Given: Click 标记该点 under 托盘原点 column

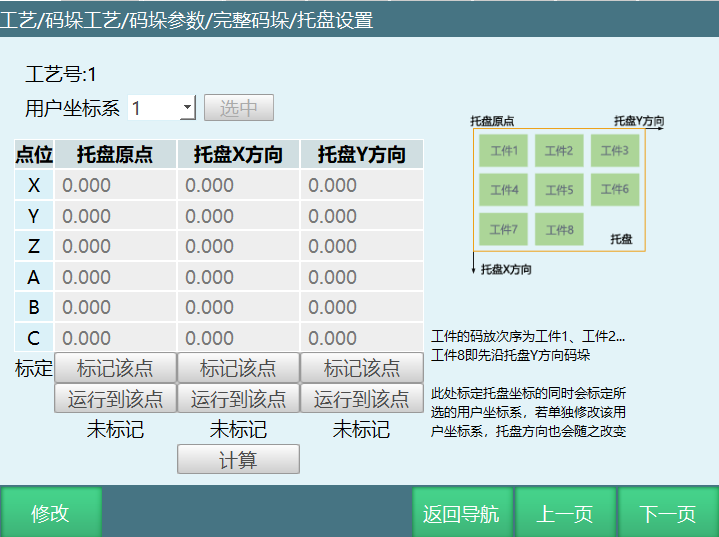Looking at the screenshot, I should pyautogui.click(x=115, y=367).
